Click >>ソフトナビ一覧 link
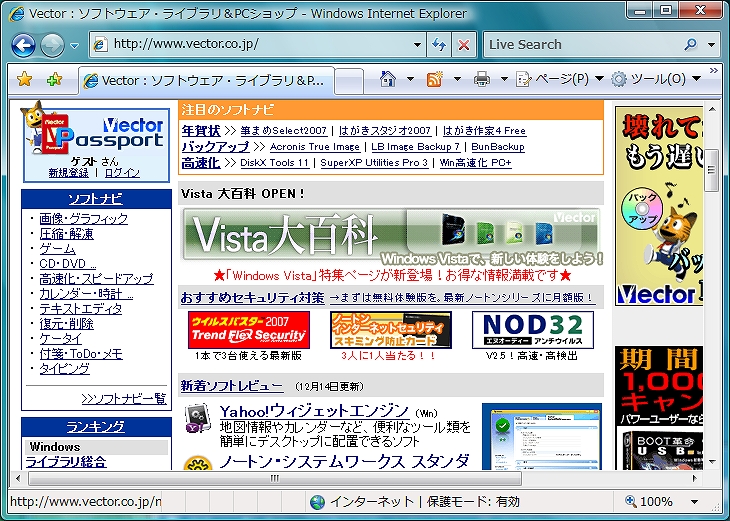The width and height of the screenshot is (730, 521). pos(124,399)
